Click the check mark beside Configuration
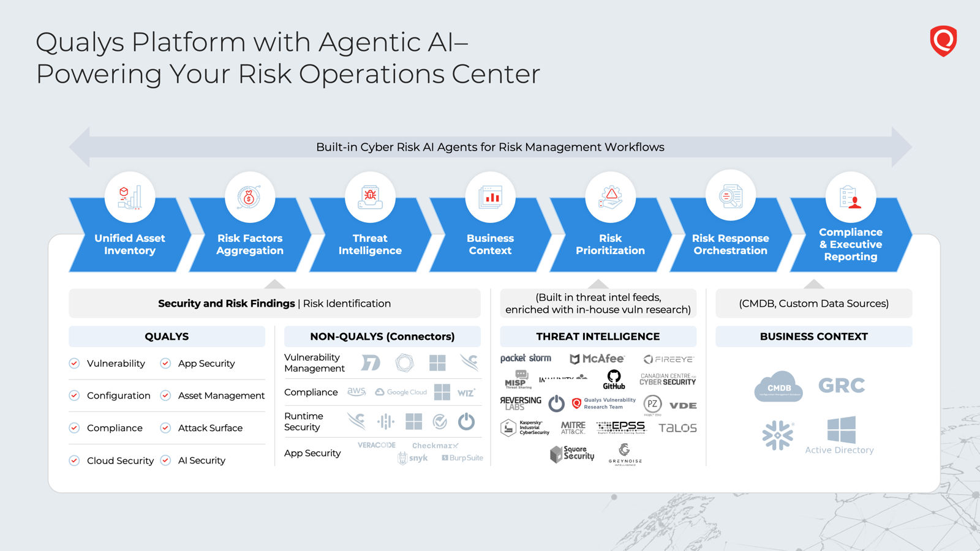 (x=74, y=395)
